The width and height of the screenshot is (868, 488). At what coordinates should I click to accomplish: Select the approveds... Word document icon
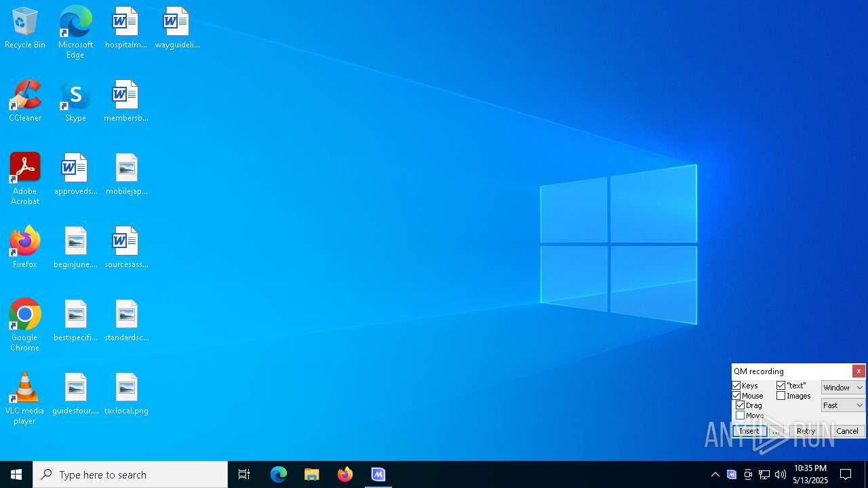coord(75,175)
